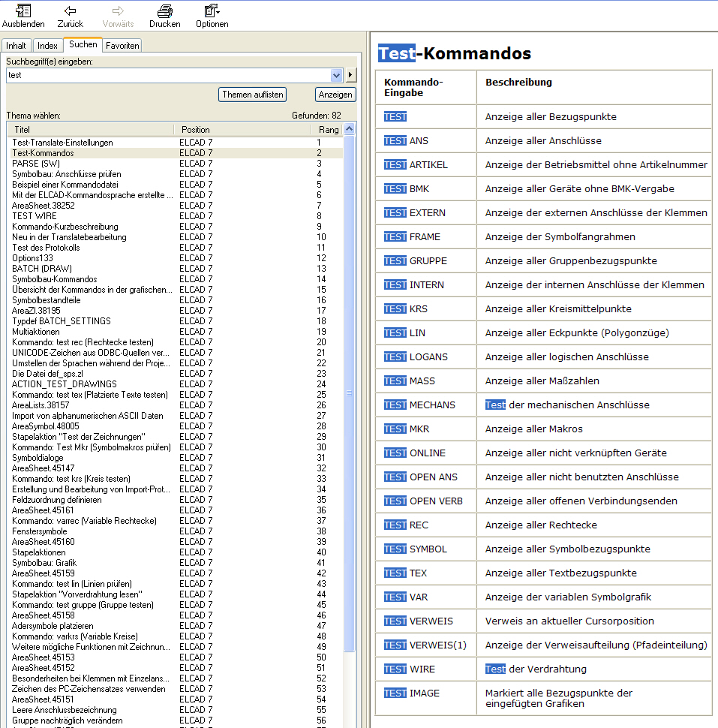Click TEST MECHANS command in the table
718x728 pixels.
(419, 405)
